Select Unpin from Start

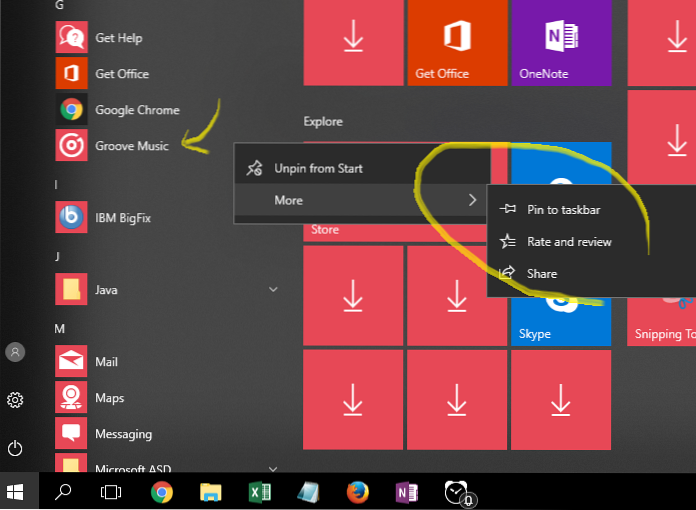point(360,169)
